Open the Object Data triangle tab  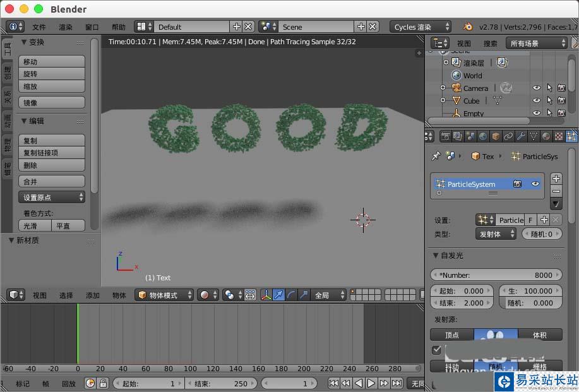coord(534,136)
